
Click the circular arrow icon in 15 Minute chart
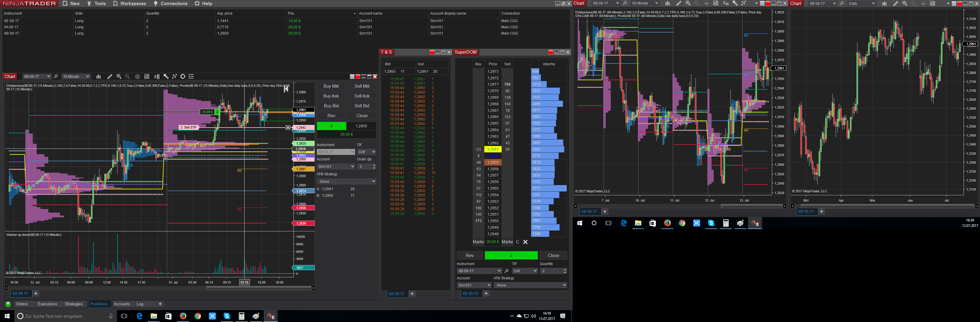183,76
